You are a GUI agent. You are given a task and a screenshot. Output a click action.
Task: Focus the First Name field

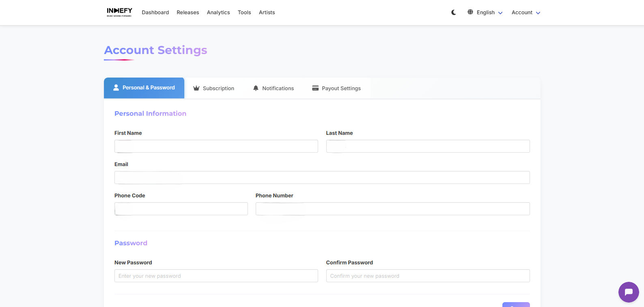(216, 146)
